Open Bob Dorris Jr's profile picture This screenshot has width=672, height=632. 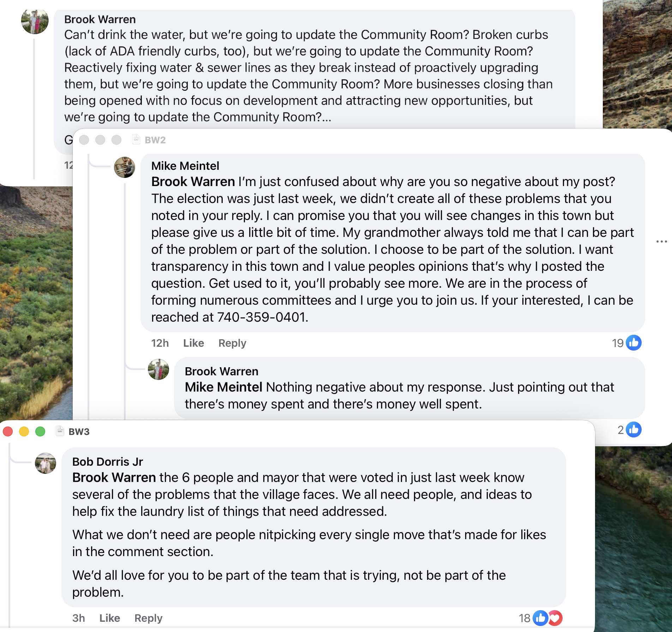tap(46, 463)
